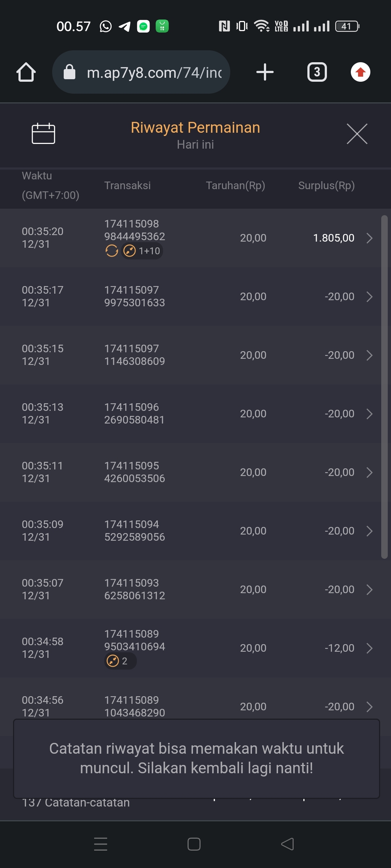Close the Riwayat Permainan panel

357,133
